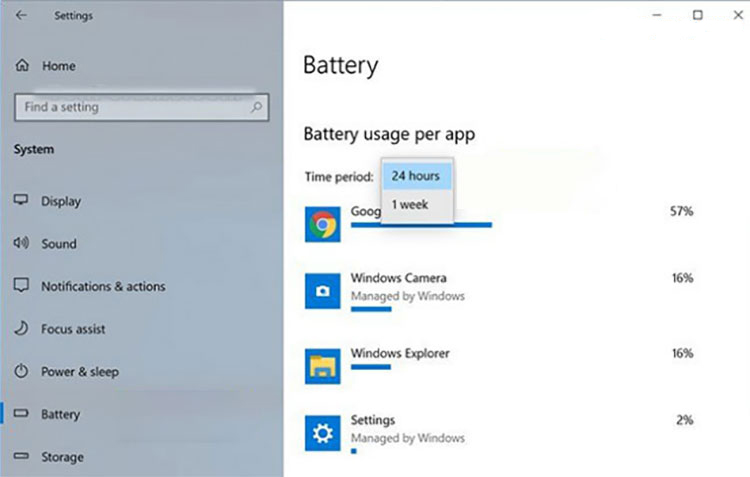Click Windows Explorer's usage bar
The width and height of the screenshot is (750, 477).
pyautogui.click(x=371, y=367)
